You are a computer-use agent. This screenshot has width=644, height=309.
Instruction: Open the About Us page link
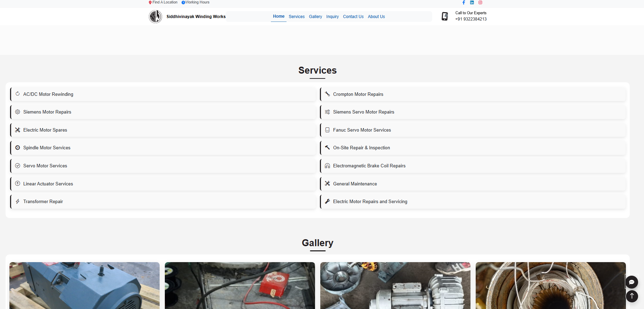point(376,17)
